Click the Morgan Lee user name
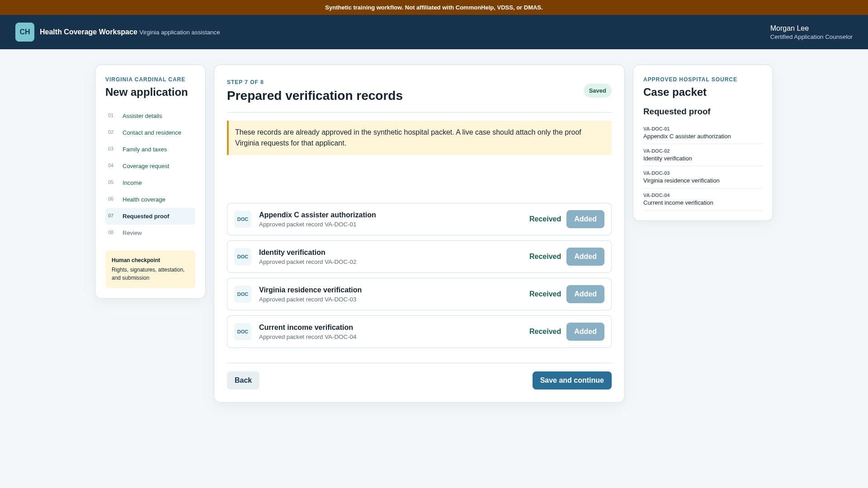The width and height of the screenshot is (868, 488). (x=789, y=28)
